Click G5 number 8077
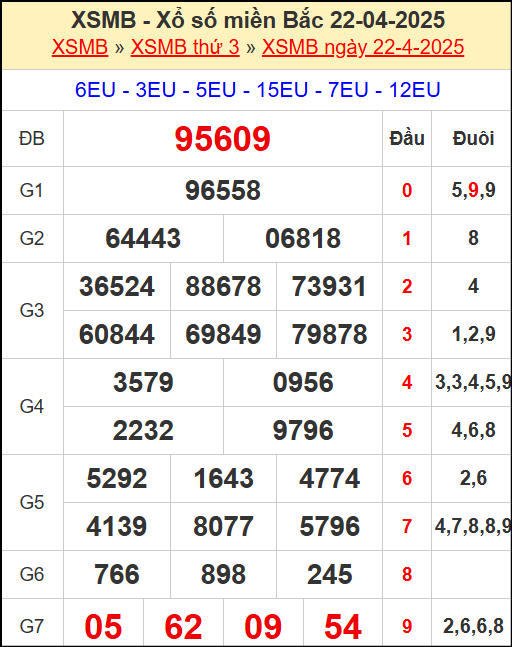Screen dimensions: 512x647 pyautogui.click(x=223, y=526)
